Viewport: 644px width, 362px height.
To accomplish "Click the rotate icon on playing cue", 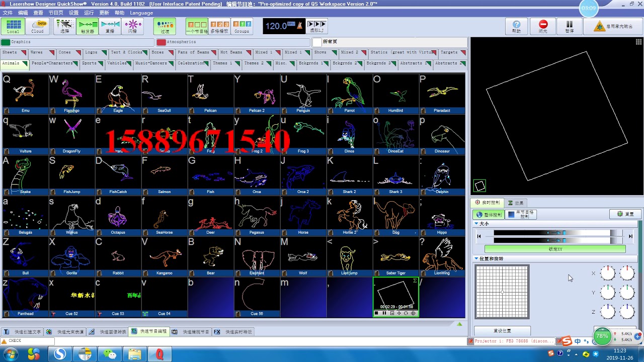I will pyautogui.click(x=406, y=313).
